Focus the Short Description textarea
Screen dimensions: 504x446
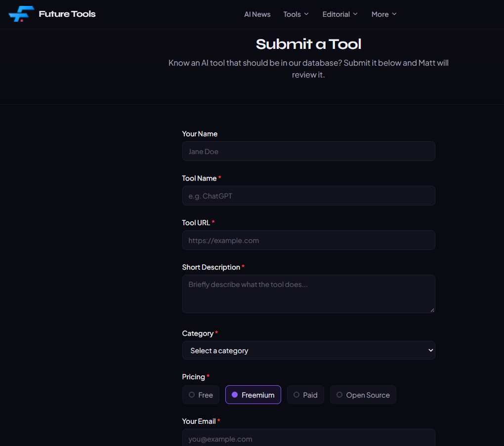[x=308, y=294]
